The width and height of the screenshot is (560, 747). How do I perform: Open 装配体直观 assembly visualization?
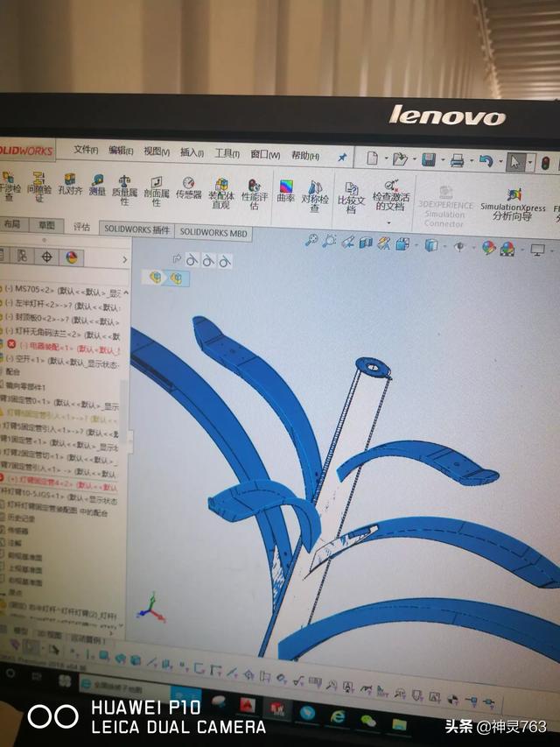point(221,194)
